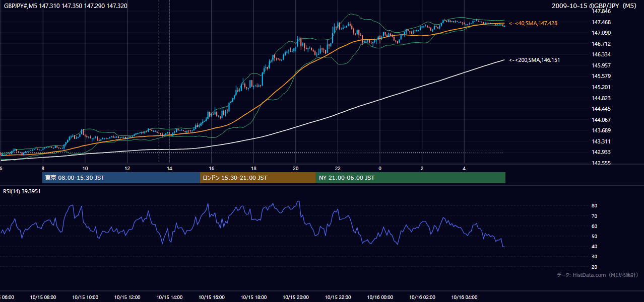Click hour label 16 under the price chart

(212, 168)
